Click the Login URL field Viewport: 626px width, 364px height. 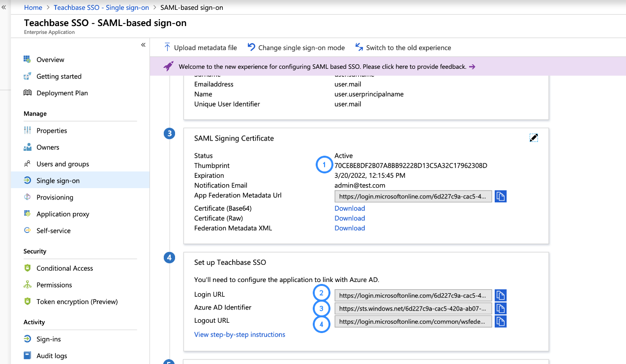pos(413,295)
